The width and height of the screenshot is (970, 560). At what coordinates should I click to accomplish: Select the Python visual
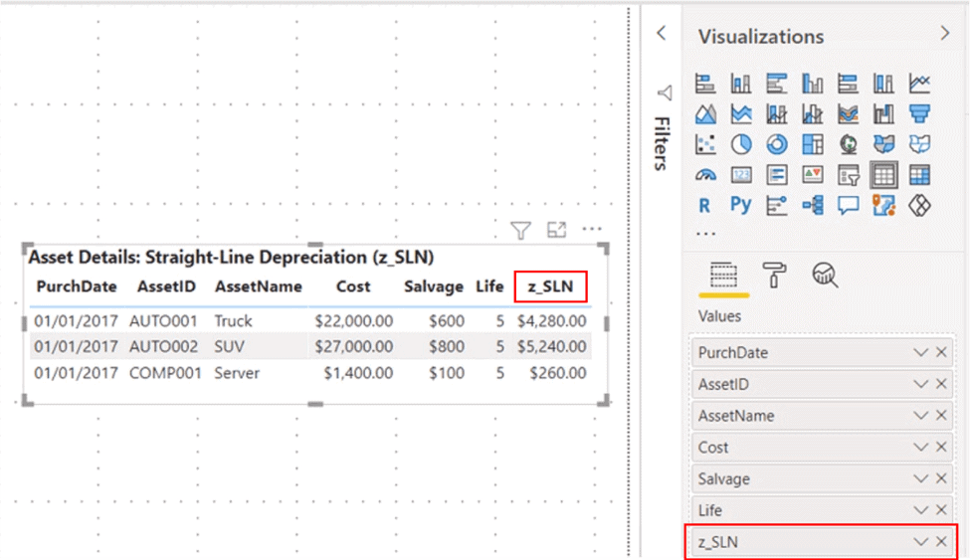(740, 205)
